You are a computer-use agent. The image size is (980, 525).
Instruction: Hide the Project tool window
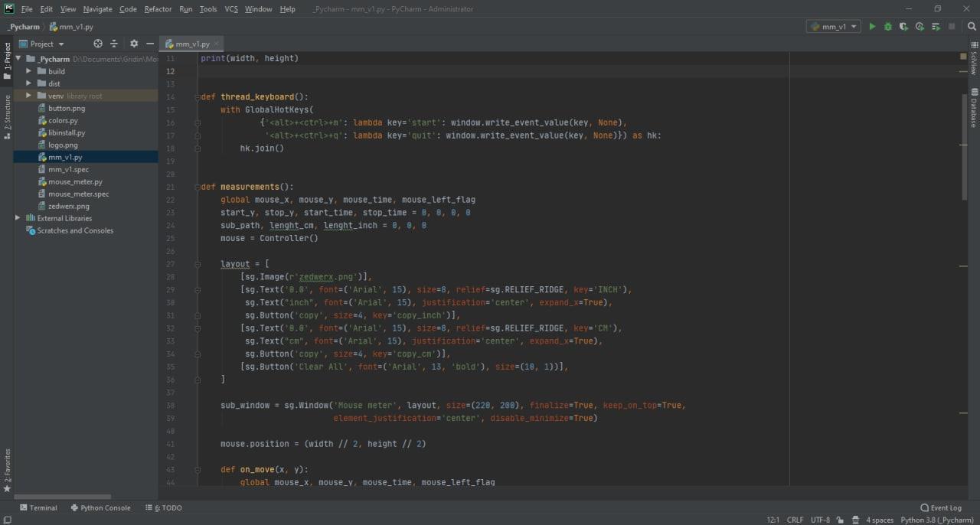(x=150, y=44)
